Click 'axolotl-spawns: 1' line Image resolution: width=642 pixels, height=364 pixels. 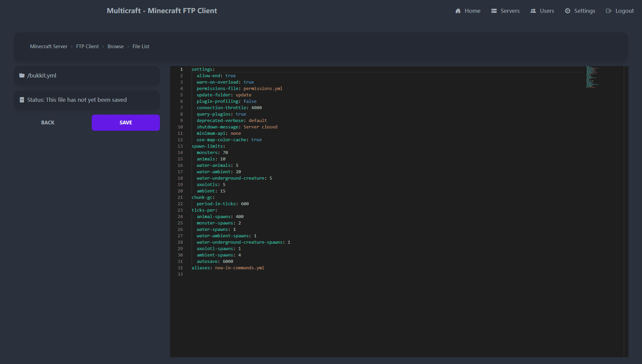[x=219, y=249]
